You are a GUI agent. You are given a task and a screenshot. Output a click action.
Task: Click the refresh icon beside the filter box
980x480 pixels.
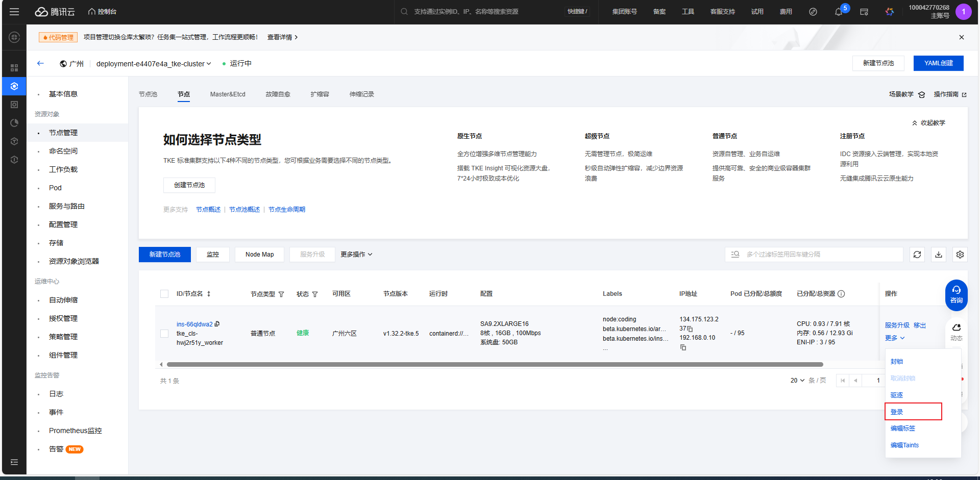[x=917, y=255]
